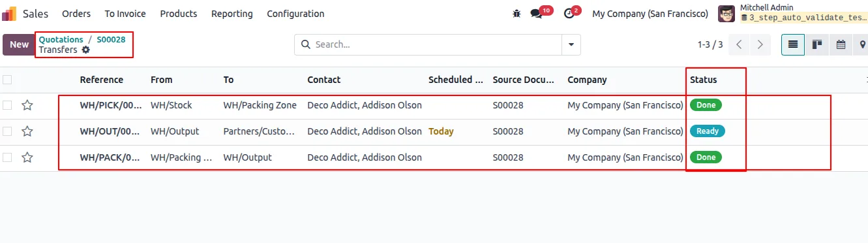Check the WH/OUT row checkbox
Viewport: 868px width, 243px height.
(7, 131)
